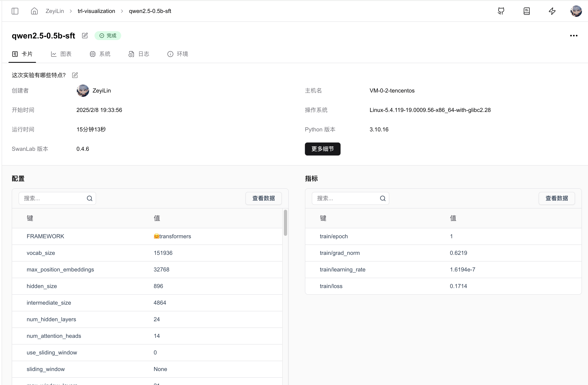The width and height of the screenshot is (588, 385).
Task: Switch to the 图表 tab
Action: pyautogui.click(x=61, y=54)
